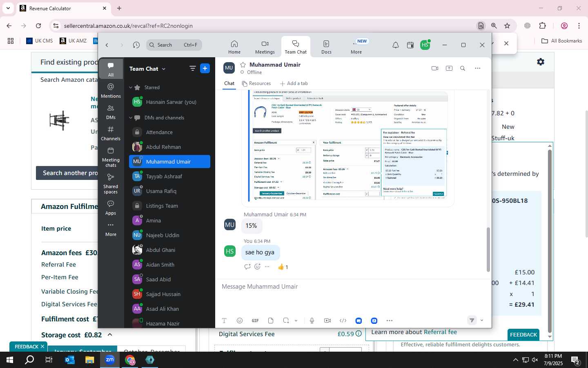Open the emoji picker in the compose toolbar
Screen dimensions: 588x368
coord(240,321)
